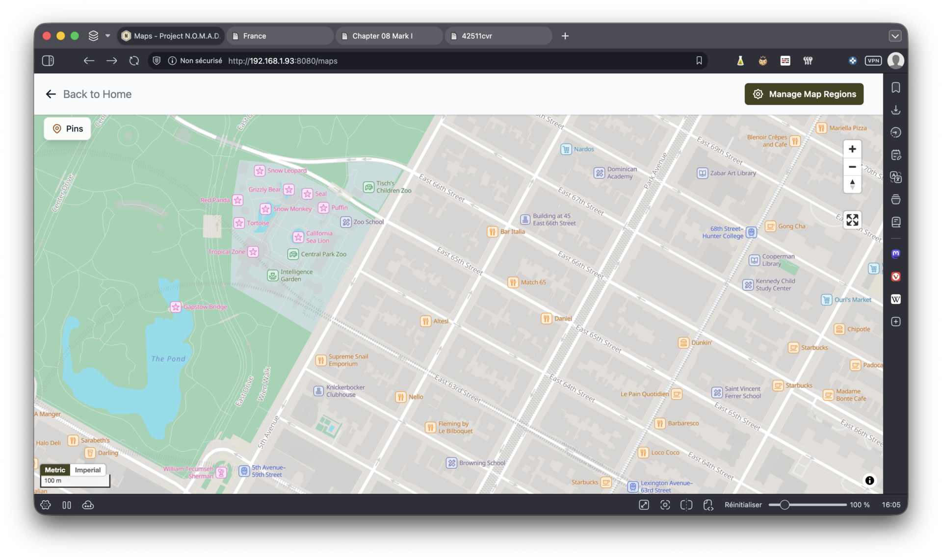Image resolution: width=942 pixels, height=560 pixels.
Task: Open tab list chevron at top right
Action: (895, 36)
